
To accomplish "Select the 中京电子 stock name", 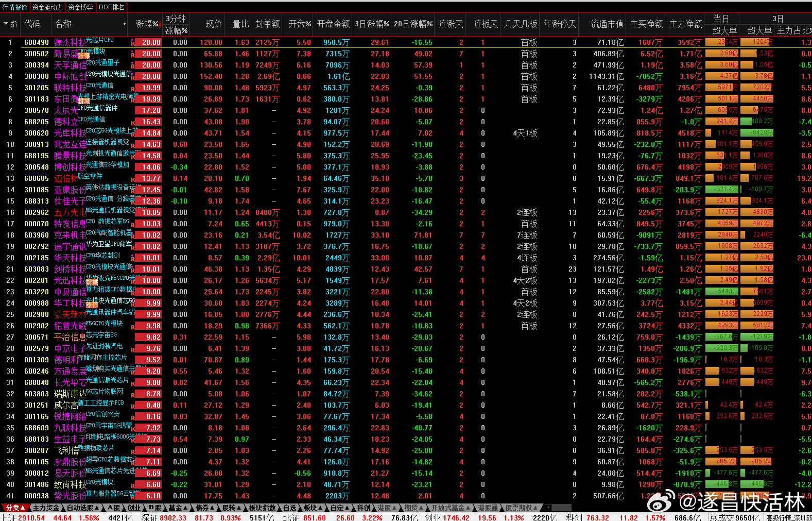I will 70,349.
